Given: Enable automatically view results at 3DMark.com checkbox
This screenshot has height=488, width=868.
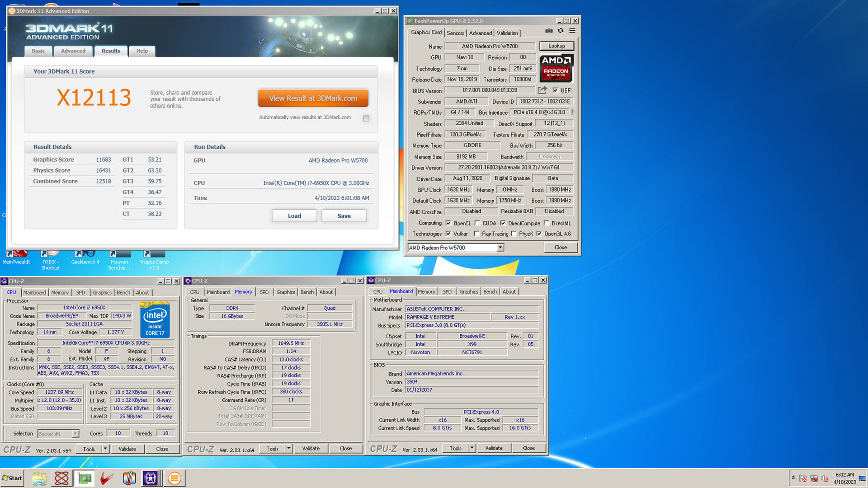Looking at the screenshot, I should coord(366,118).
